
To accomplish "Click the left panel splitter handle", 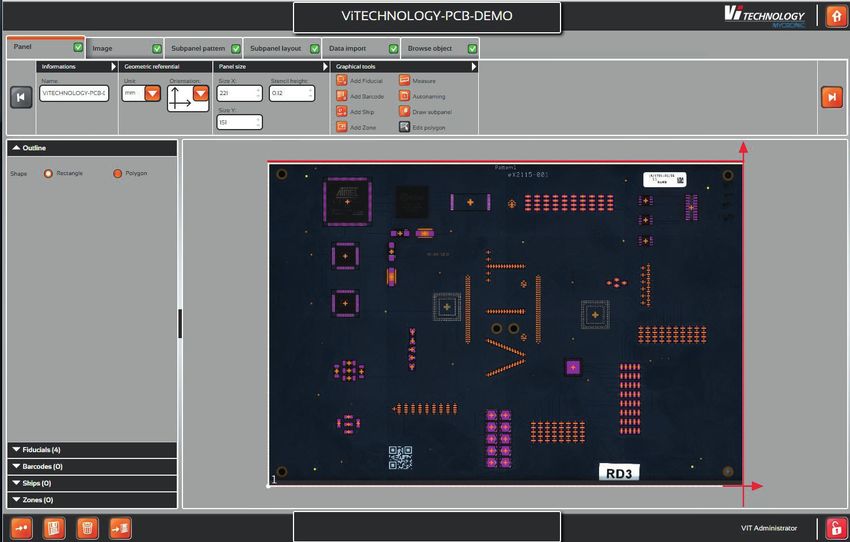I will (x=180, y=324).
